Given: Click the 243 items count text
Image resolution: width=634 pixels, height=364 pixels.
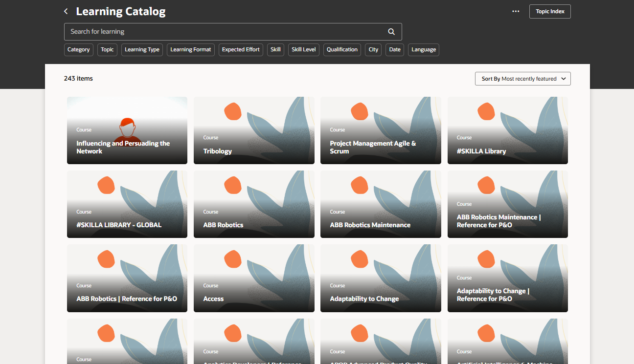Looking at the screenshot, I should pyautogui.click(x=78, y=79).
